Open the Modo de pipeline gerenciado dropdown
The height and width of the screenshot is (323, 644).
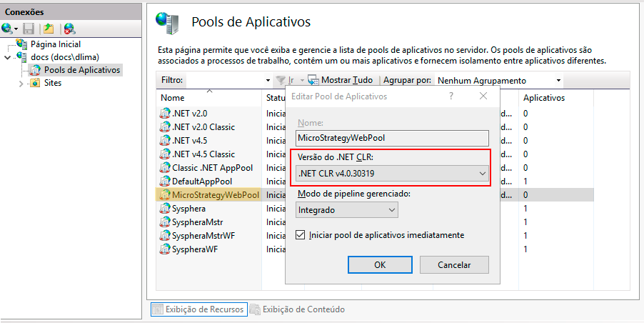pyautogui.click(x=347, y=210)
